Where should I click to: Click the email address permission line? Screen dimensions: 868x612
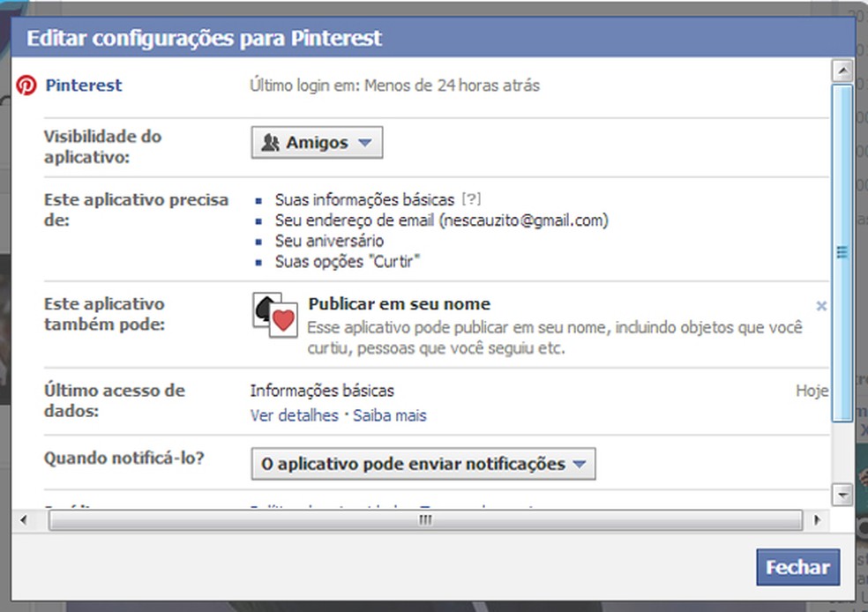pos(442,220)
